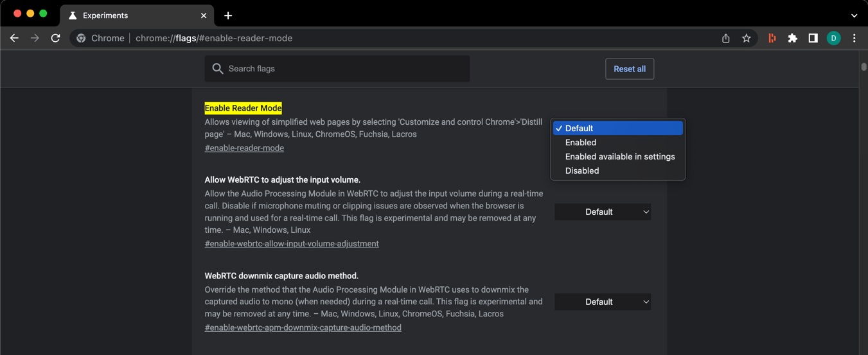Click the share page icon
This screenshot has height=355, width=868.
725,38
